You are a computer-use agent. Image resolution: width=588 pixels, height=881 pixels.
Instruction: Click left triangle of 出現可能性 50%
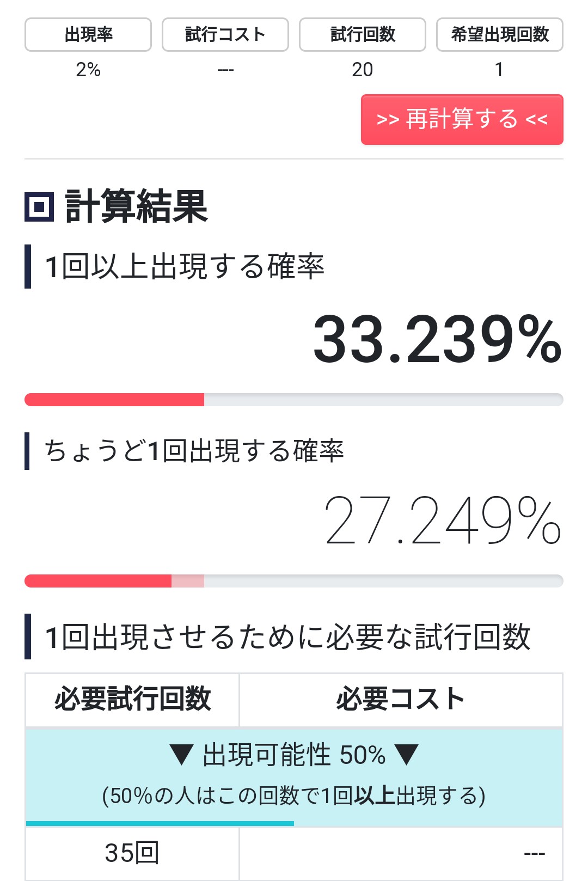(x=182, y=755)
